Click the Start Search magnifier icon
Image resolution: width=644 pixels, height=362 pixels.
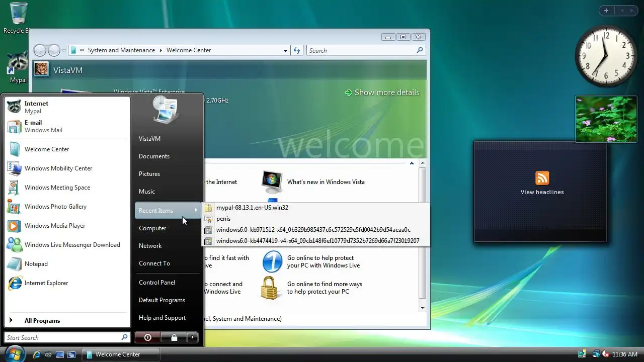124,337
